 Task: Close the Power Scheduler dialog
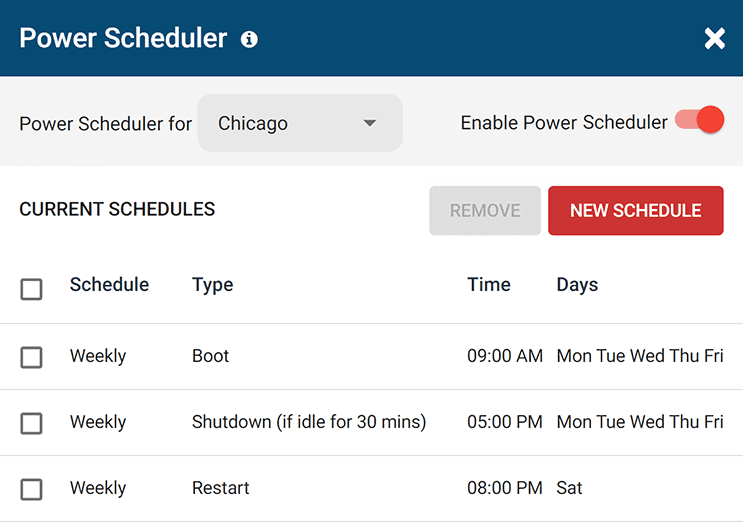pos(714,39)
